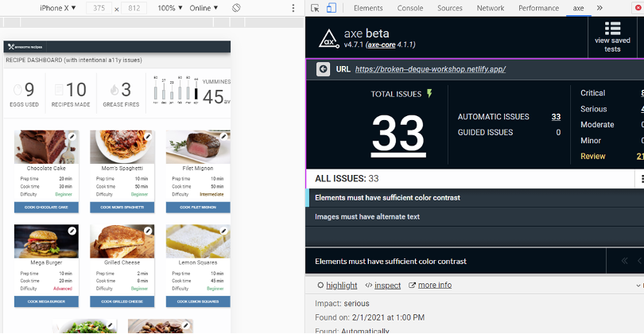Image resolution: width=644 pixels, height=334 pixels.
Task: Edit Chocolate Cake with pencil icon
Action: tap(72, 137)
